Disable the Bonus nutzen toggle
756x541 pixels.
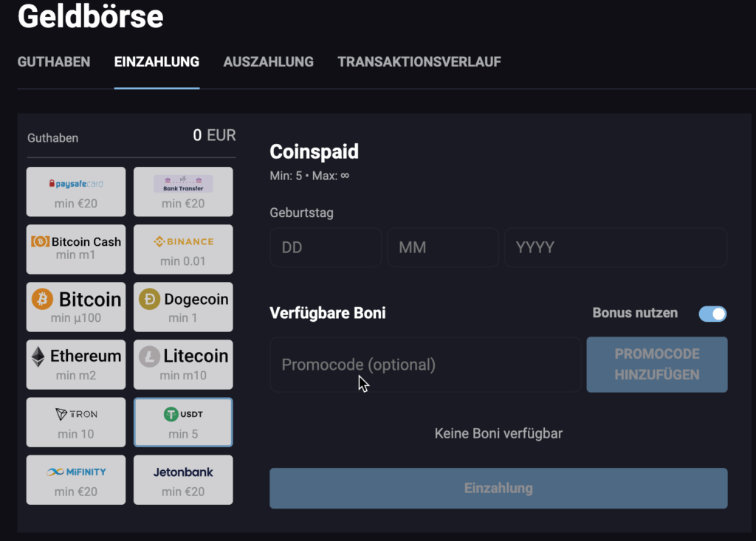(711, 314)
